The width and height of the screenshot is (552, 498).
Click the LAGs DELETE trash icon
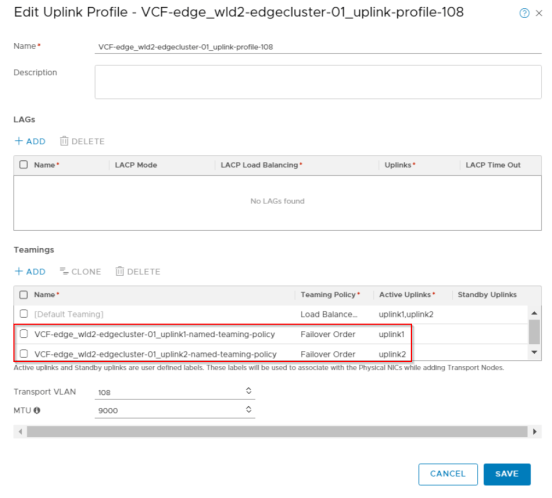64,141
